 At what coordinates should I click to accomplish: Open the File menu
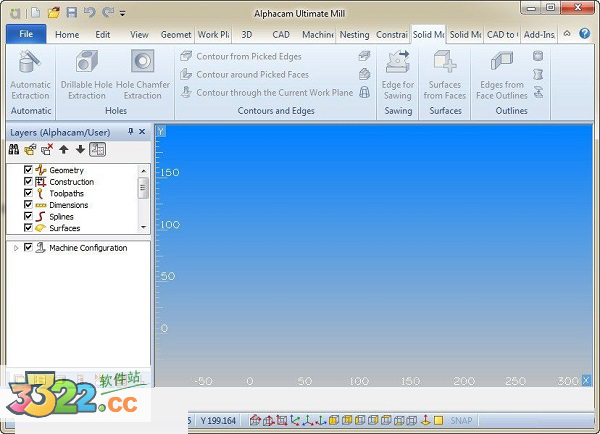(26, 34)
